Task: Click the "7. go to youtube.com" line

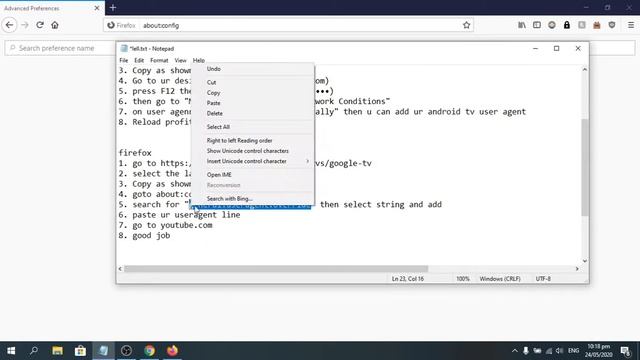Action: 165,225
